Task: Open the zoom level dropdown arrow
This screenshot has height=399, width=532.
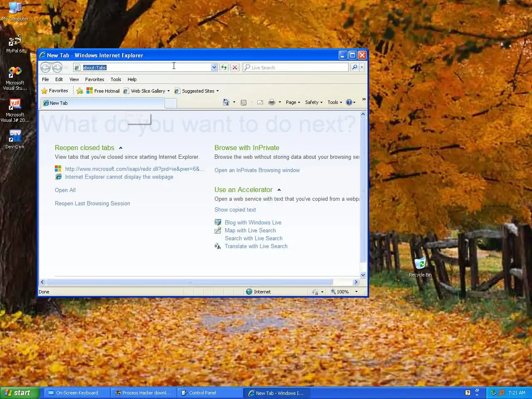Action: tap(356, 292)
